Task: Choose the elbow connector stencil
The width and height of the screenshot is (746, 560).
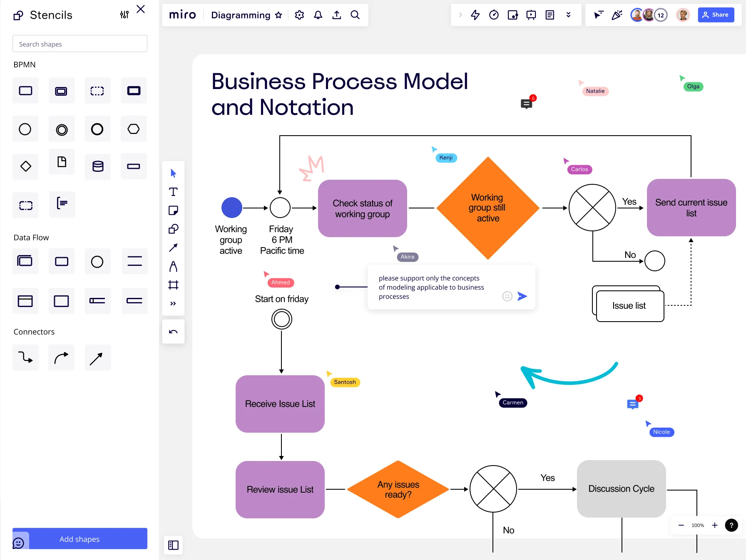Action: click(25, 357)
